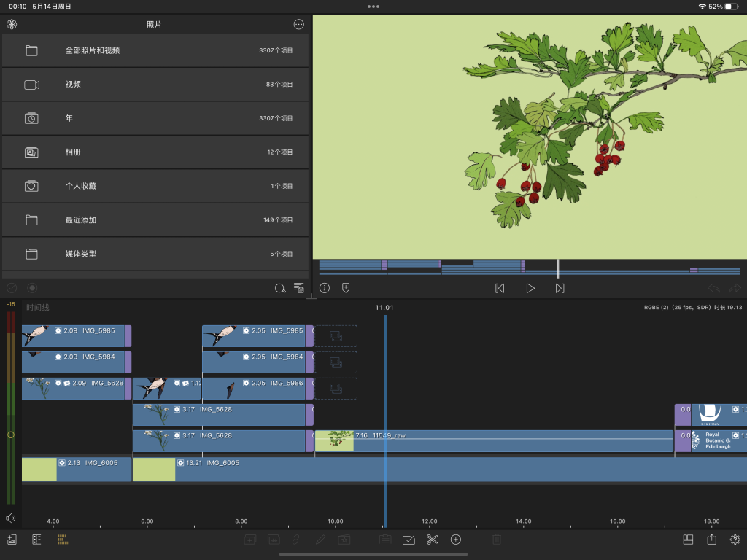Image resolution: width=747 pixels, height=560 pixels.
Task: Open library sort and view options
Action: (298, 288)
